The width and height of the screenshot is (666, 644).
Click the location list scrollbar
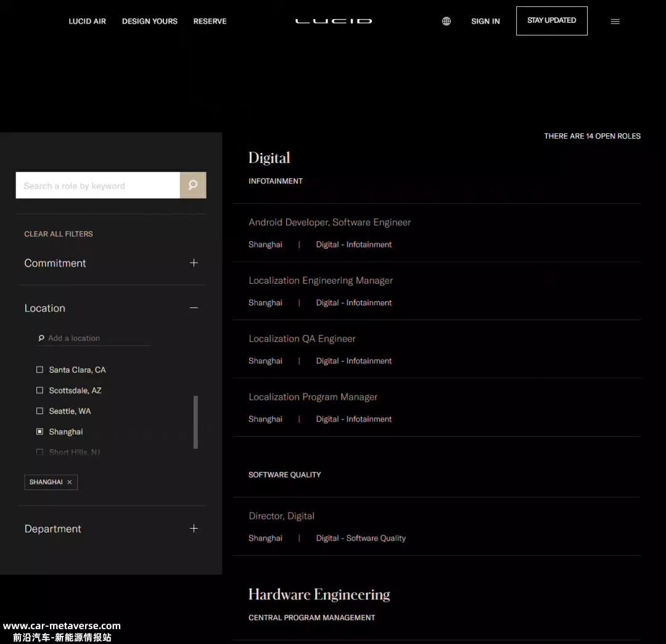point(196,423)
